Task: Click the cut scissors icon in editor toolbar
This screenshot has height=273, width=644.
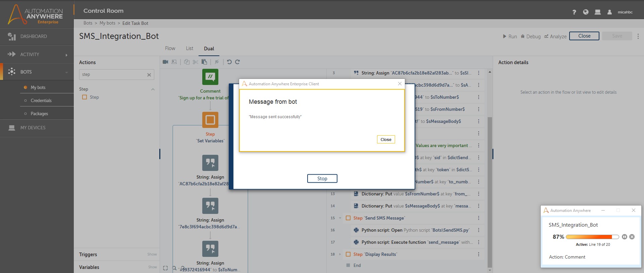Action: point(196,62)
